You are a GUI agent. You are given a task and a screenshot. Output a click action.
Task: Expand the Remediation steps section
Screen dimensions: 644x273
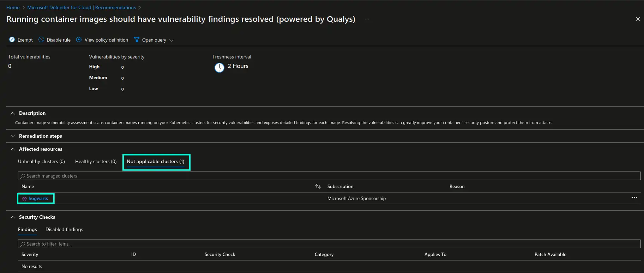[13, 136]
